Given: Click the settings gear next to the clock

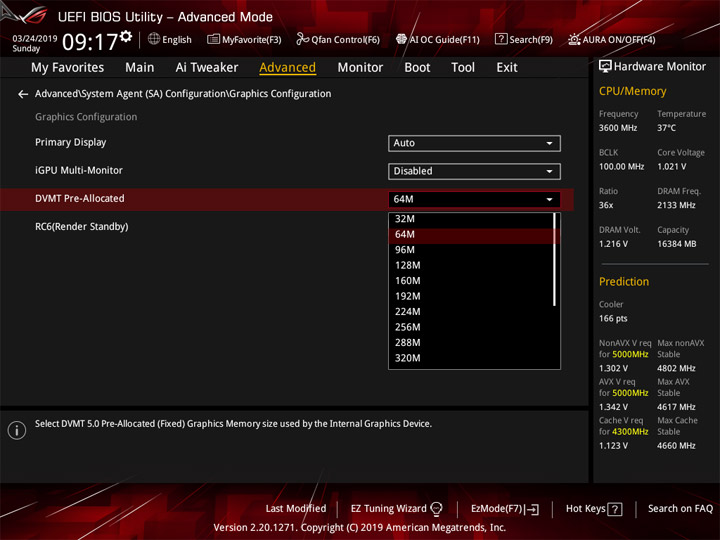Looking at the screenshot, I should [x=126, y=36].
